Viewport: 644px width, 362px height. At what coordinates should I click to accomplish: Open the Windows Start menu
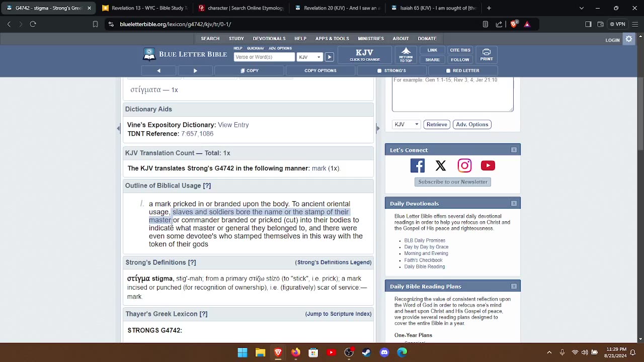243,352
